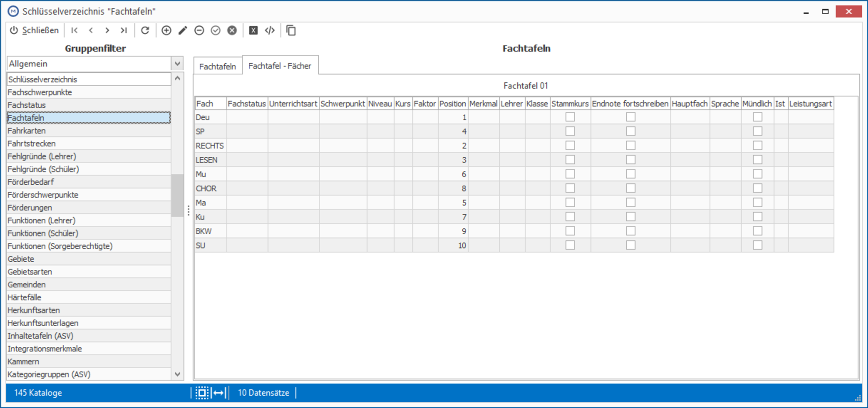Export to Excel icon

253,30
